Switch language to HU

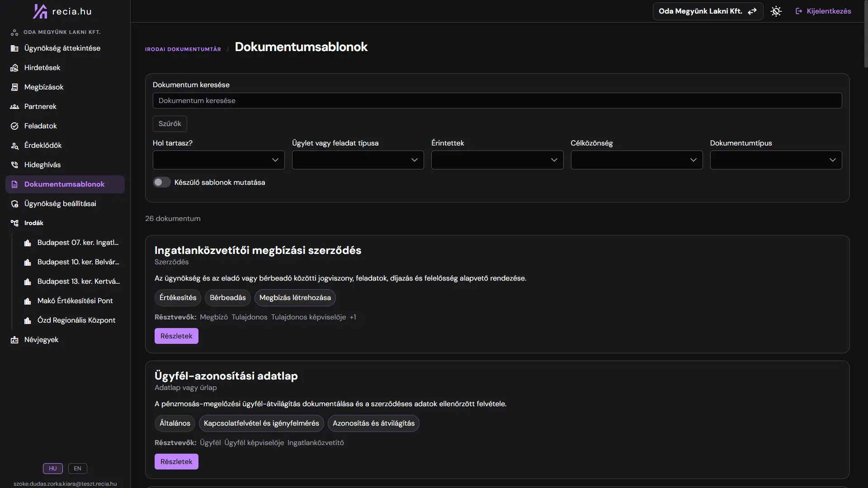(53, 469)
